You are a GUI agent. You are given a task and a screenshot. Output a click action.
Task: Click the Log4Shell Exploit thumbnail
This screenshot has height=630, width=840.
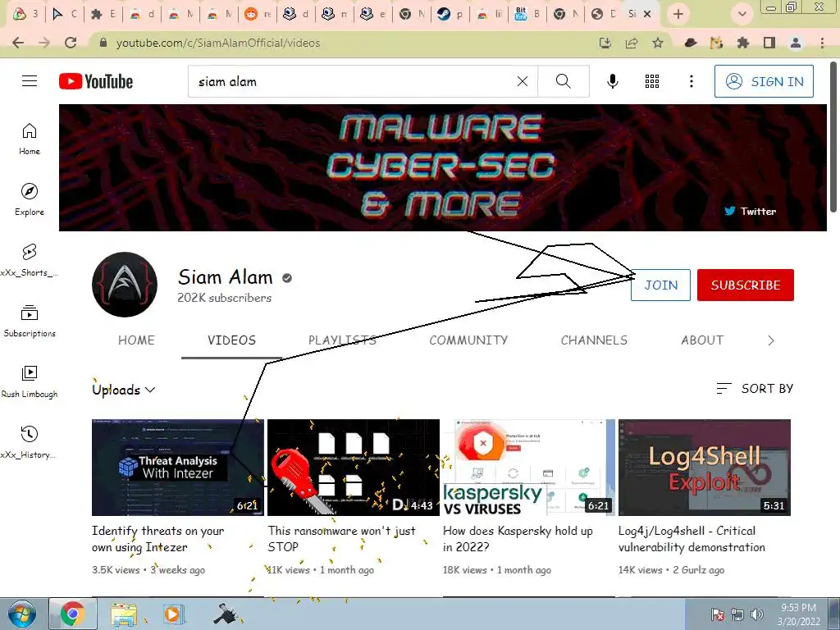(705, 467)
